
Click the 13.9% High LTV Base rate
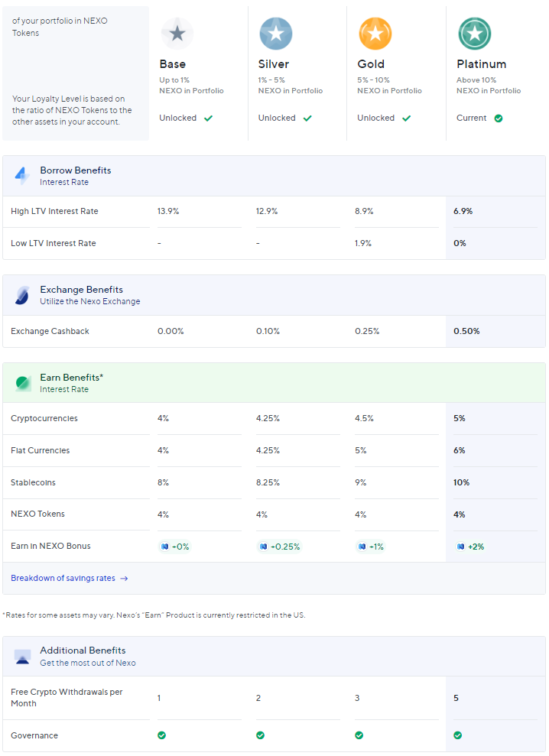[168, 211]
